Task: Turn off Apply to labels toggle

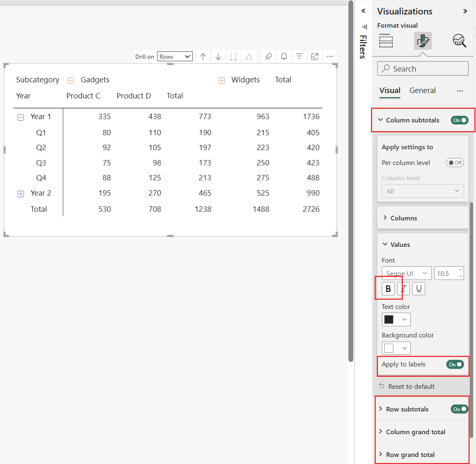Action: (x=455, y=364)
